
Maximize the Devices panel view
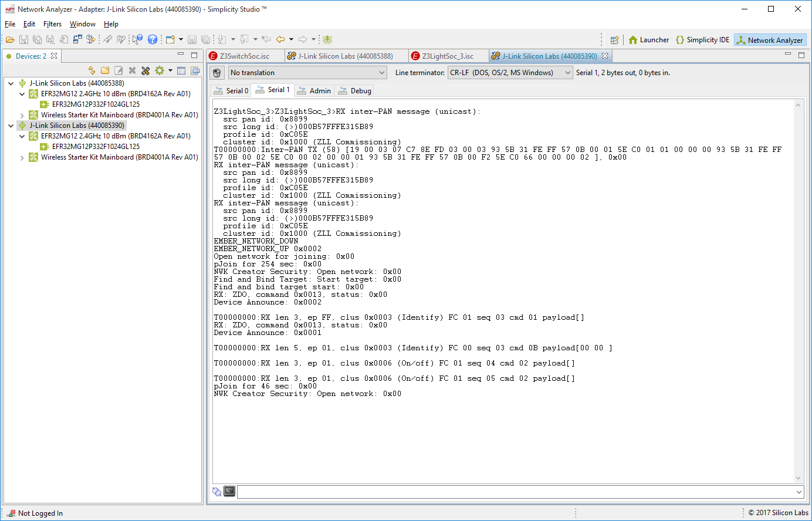(194, 55)
